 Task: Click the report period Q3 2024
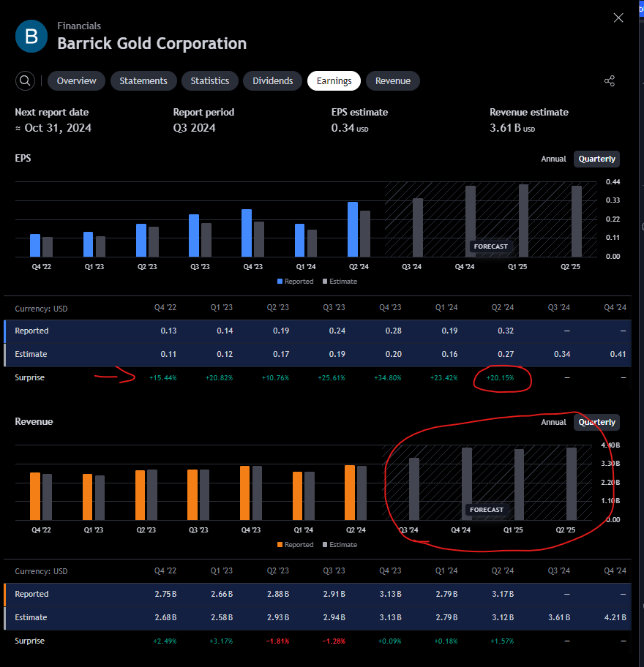point(194,128)
